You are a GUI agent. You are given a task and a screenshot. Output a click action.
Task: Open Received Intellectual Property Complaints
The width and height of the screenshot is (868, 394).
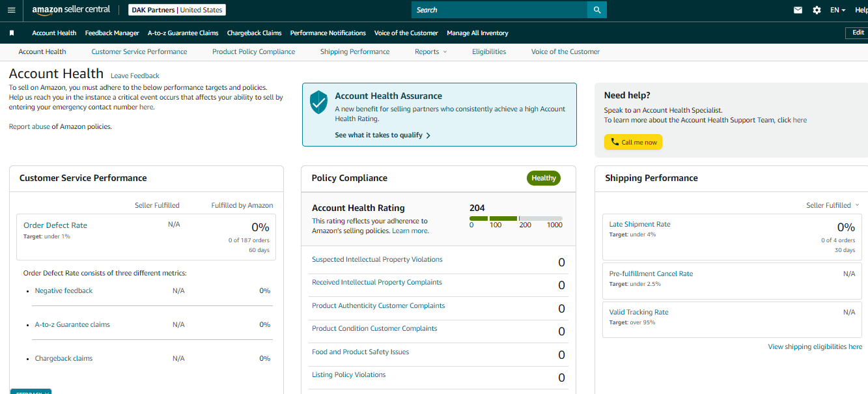pos(377,282)
